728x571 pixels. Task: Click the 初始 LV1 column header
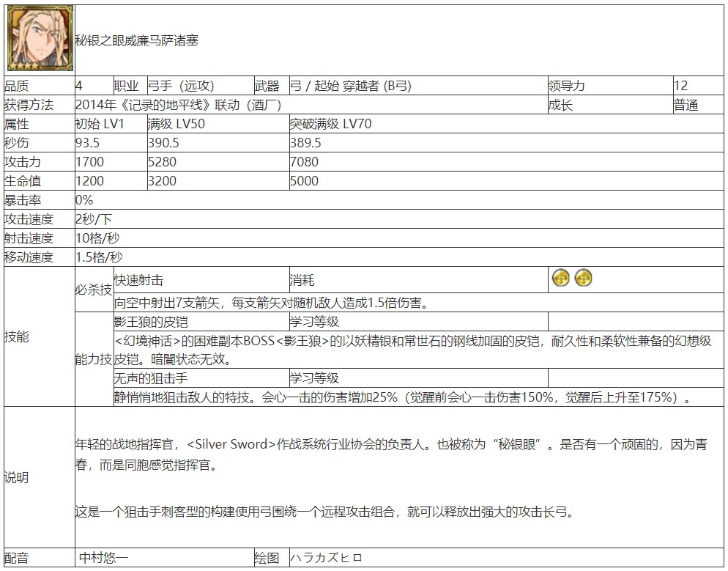pos(111,124)
